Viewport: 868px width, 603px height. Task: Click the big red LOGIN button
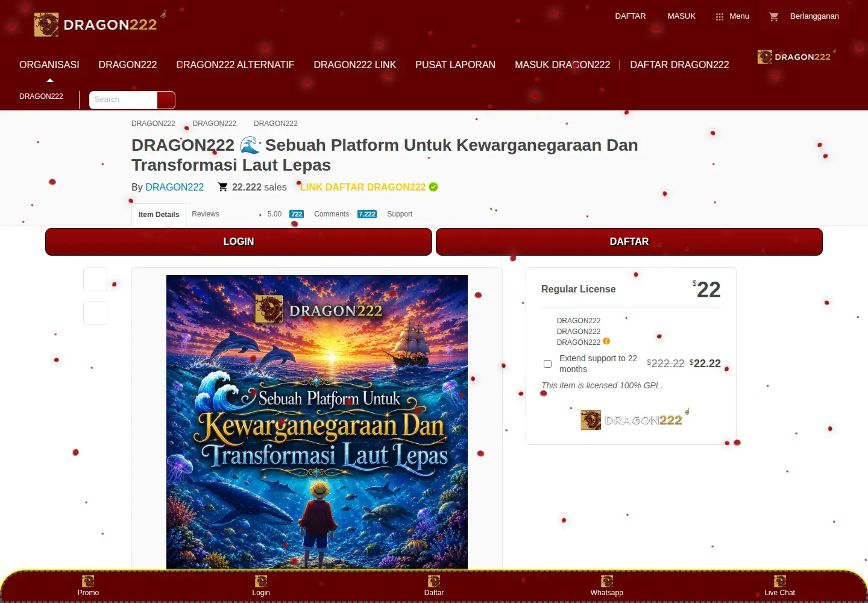point(239,241)
